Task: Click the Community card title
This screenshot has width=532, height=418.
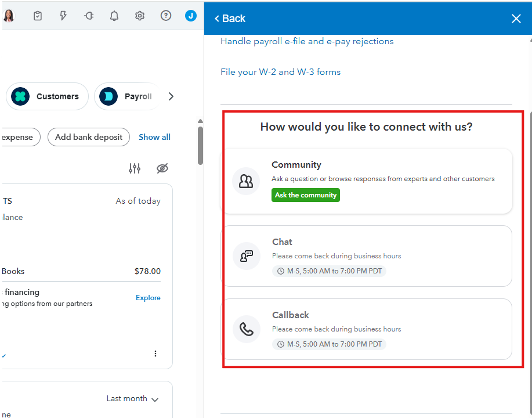Action: coord(296,165)
